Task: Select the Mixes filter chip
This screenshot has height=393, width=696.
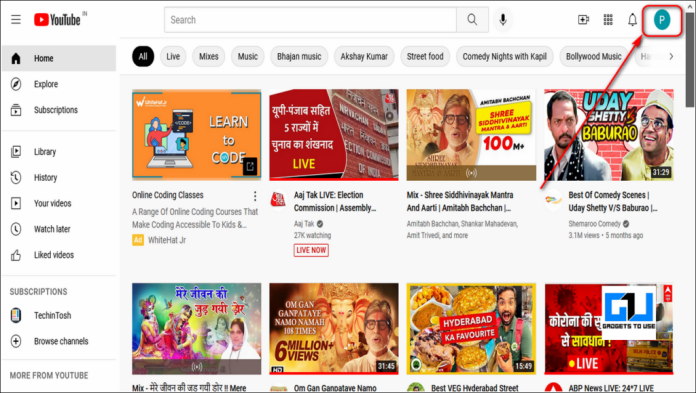Action: pyautogui.click(x=209, y=56)
